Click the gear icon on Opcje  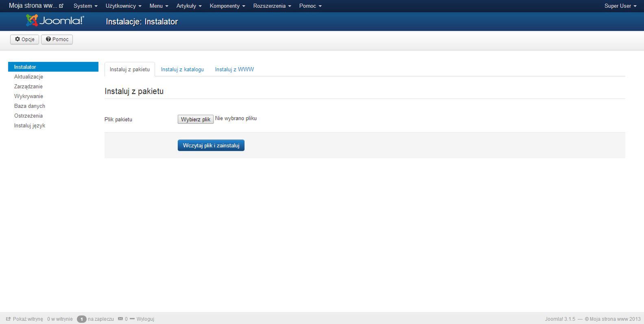click(17, 39)
